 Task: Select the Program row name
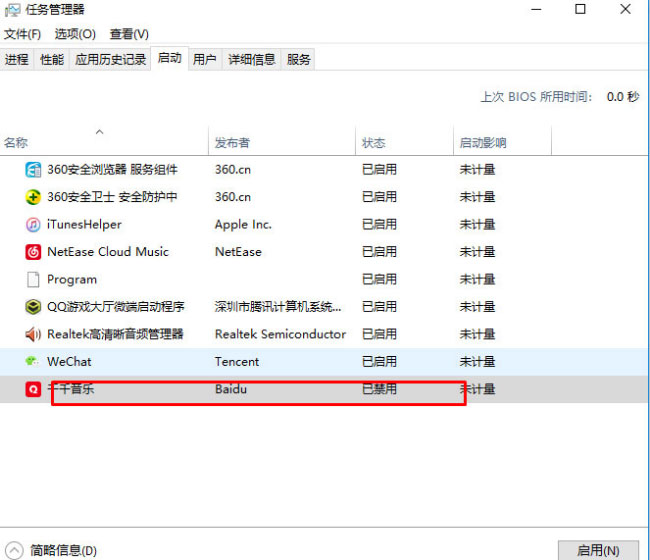(x=72, y=280)
